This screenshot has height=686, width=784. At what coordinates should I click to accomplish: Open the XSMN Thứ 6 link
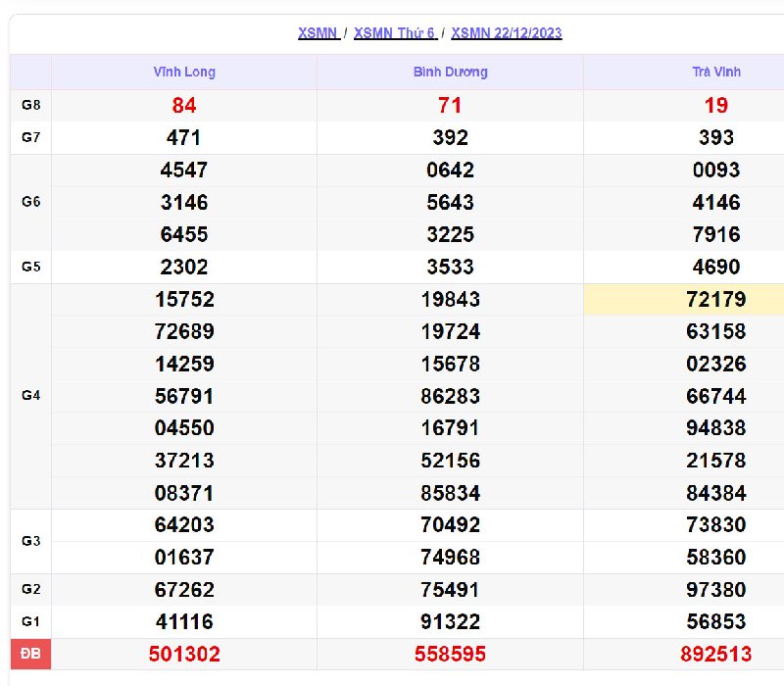pos(394,33)
